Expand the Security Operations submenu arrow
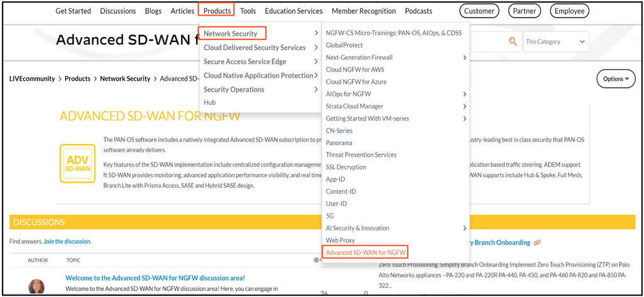Image resolution: width=644 pixels, height=297 pixels. click(x=316, y=89)
